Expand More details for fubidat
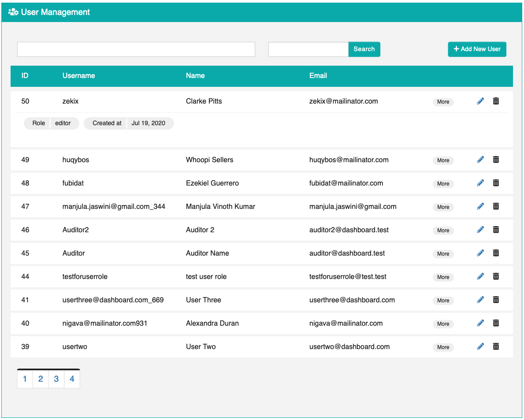524x420 pixels. click(x=443, y=184)
